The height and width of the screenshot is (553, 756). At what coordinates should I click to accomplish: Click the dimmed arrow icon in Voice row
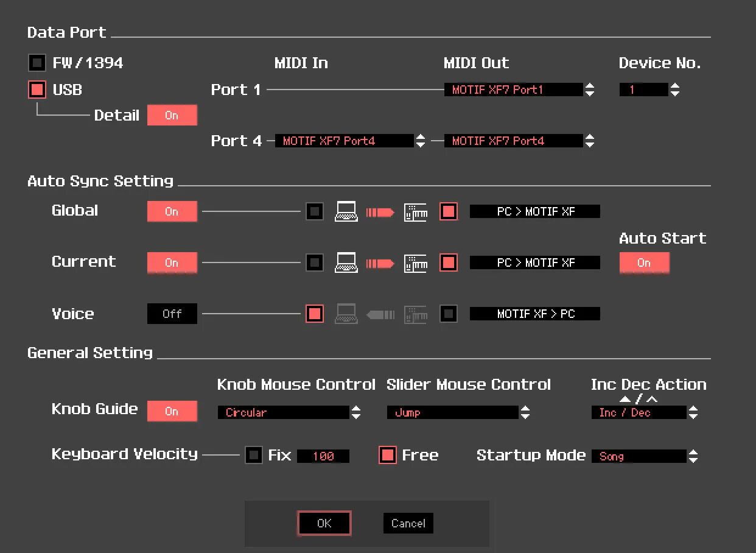(x=380, y=315)
